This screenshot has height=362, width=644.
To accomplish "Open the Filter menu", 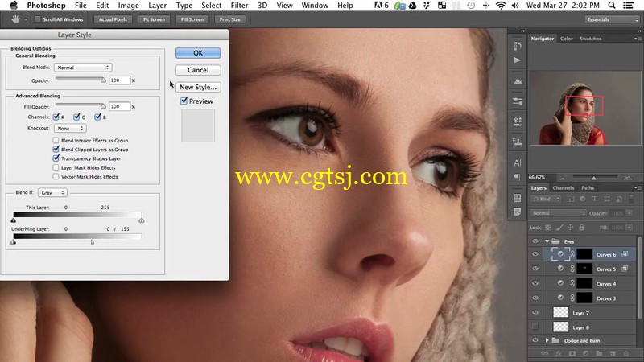I will [239, 6].
